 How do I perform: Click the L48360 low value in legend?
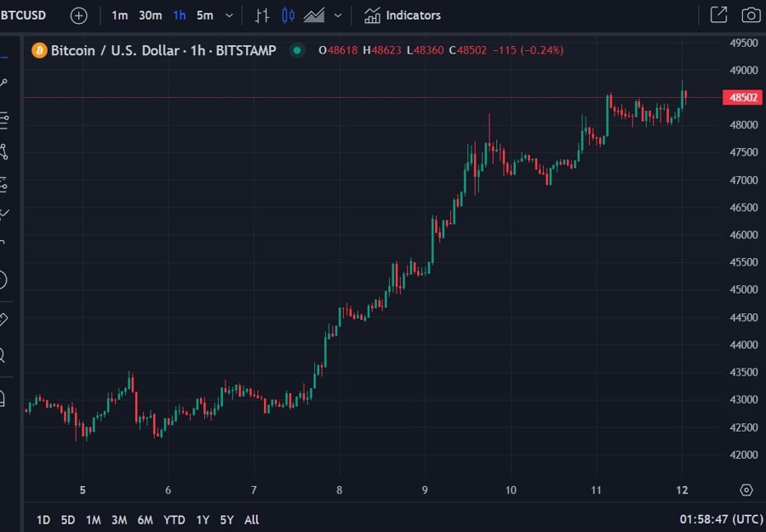click(425, 50)
